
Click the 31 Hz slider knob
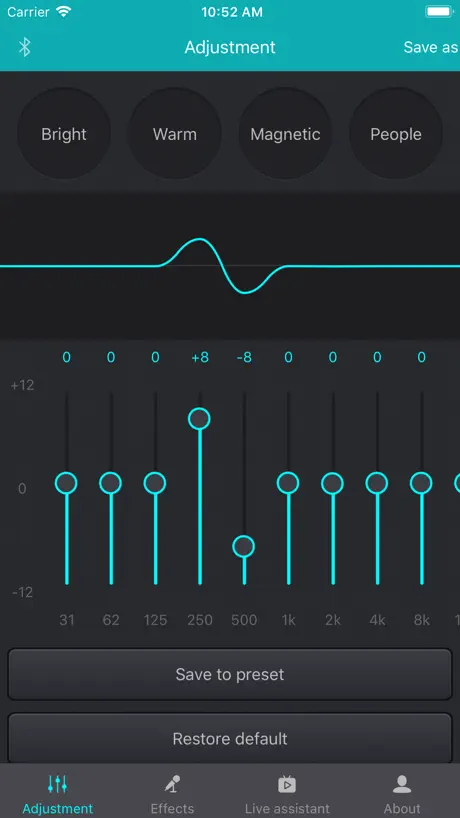66,483
